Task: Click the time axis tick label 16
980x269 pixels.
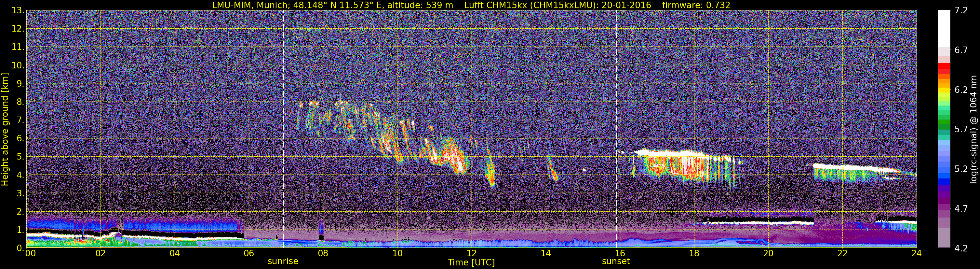Action: (x=620, y=254)
